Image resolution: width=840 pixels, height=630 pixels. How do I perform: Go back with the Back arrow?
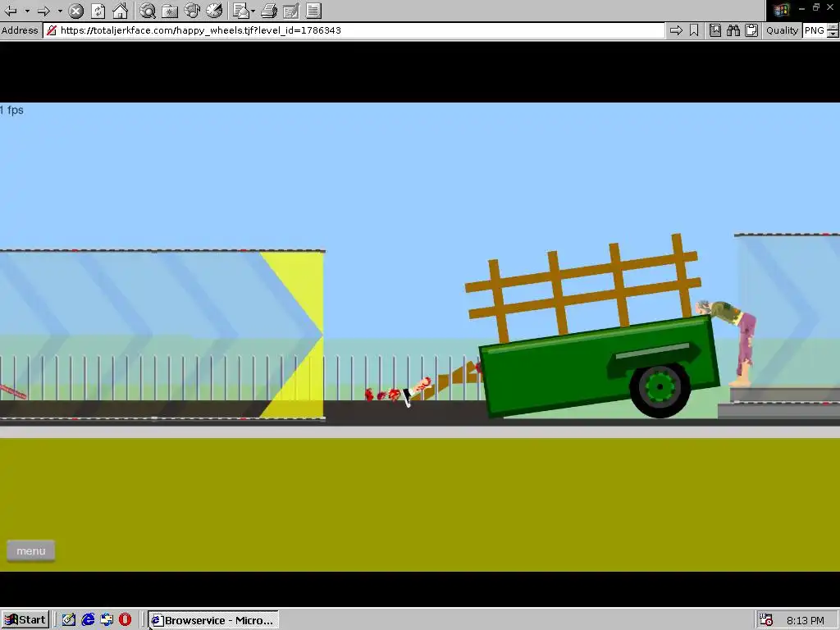(x=11, y=11)
